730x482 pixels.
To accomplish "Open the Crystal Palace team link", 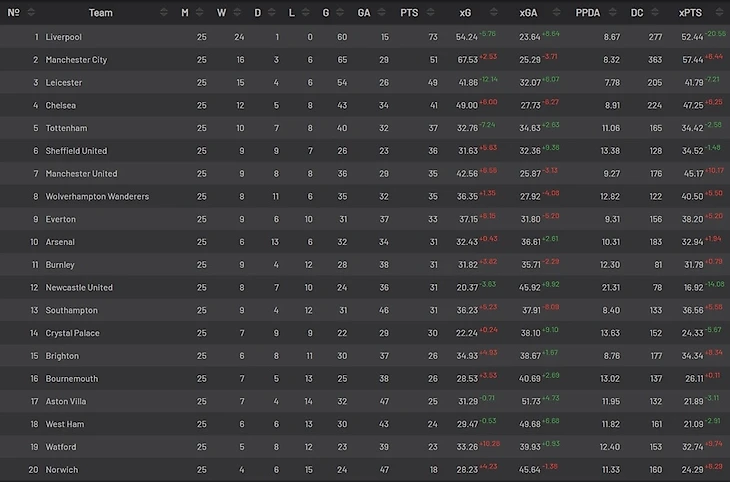I will [72, 333].
